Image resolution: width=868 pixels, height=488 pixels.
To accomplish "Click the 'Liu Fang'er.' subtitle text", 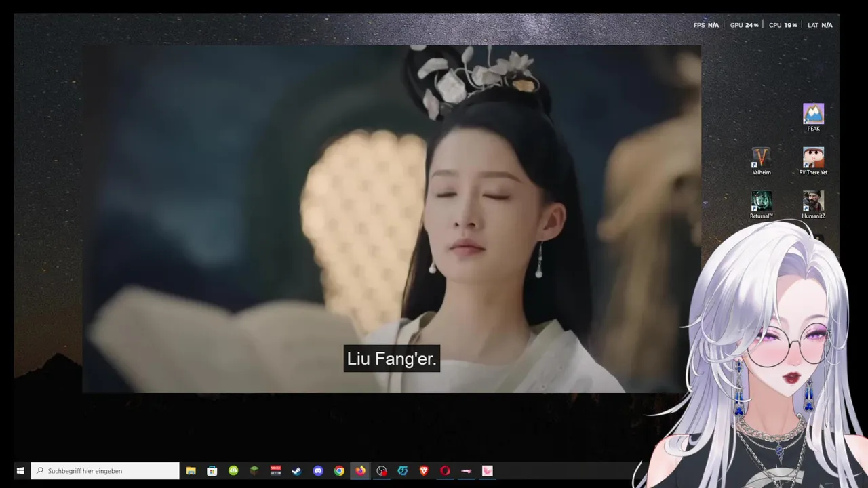I will tap(392, 359).
